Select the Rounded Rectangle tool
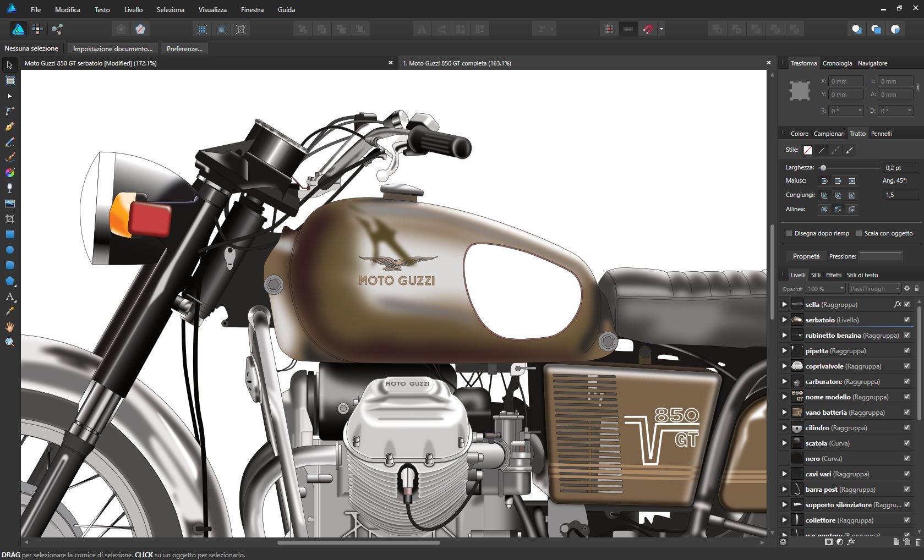Screen dimensions: 924x560 click(9, 265)
